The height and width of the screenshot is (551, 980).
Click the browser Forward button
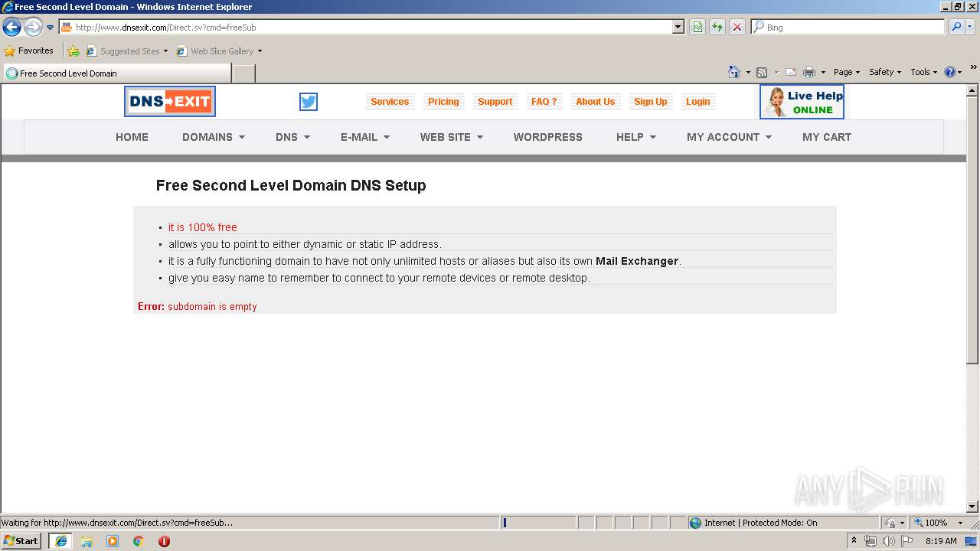(x=33, y=28)
